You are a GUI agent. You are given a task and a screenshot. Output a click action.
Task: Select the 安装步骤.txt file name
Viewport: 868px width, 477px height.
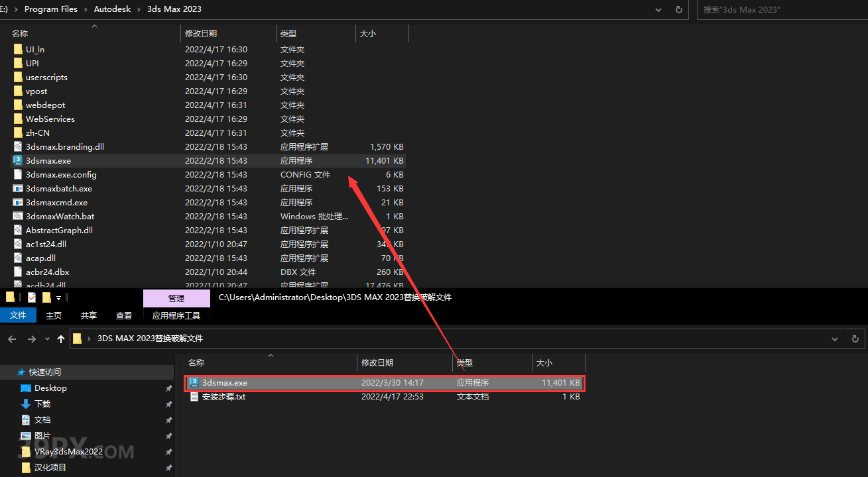click(224, 396)
